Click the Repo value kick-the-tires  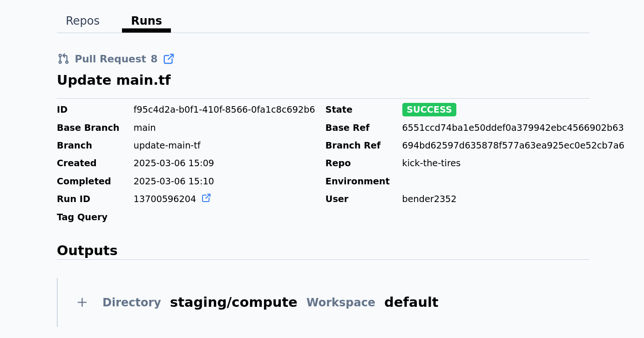431,163
